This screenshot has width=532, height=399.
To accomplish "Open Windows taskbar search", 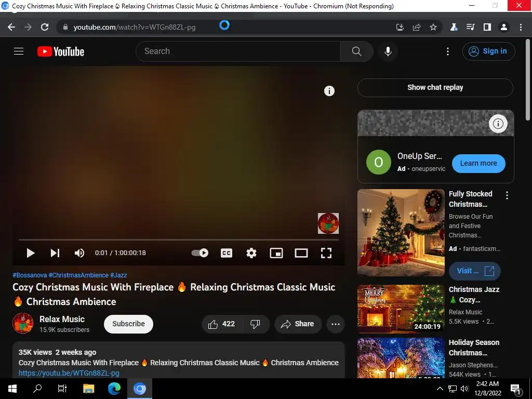I will (37, 389).
